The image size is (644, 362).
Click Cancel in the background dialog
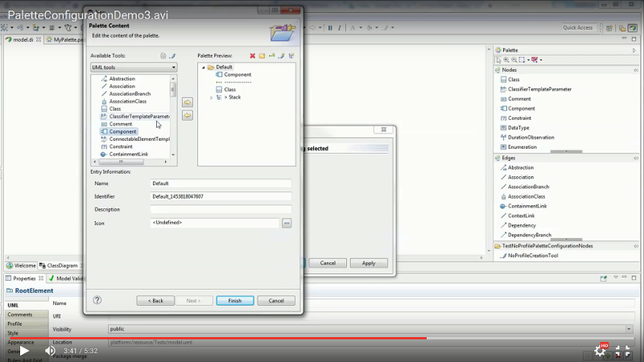pos(328,263)
